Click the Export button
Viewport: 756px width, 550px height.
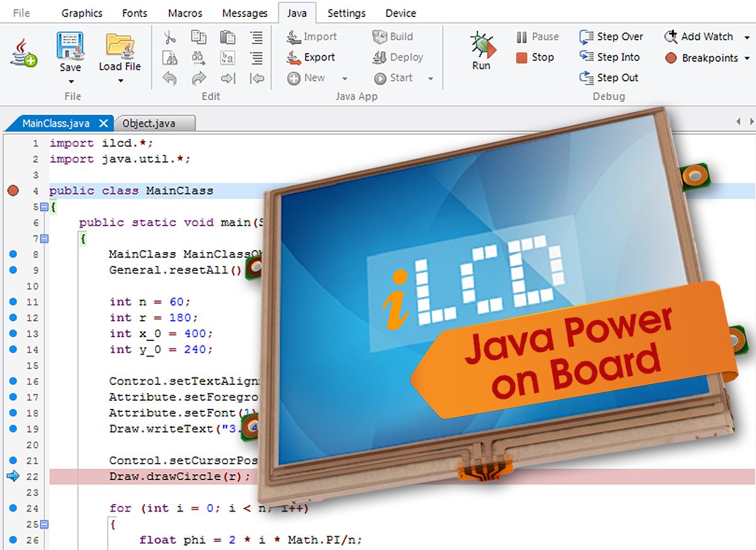[311, 57]
